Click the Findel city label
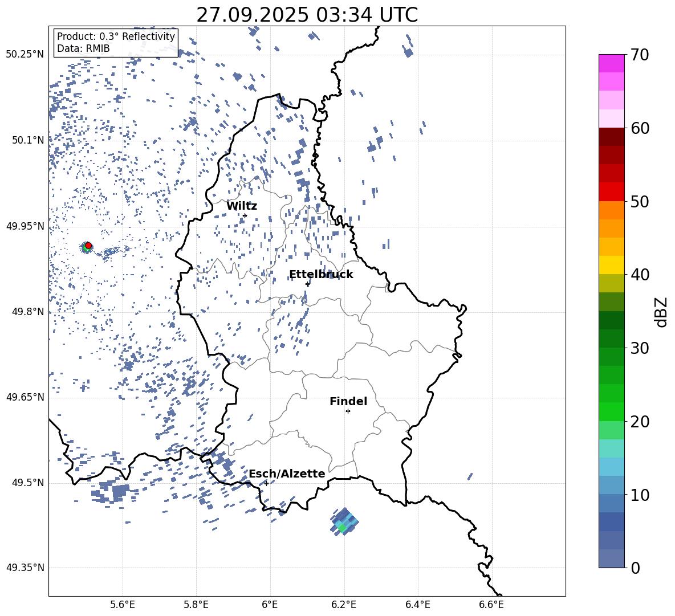 coord(348,401)
